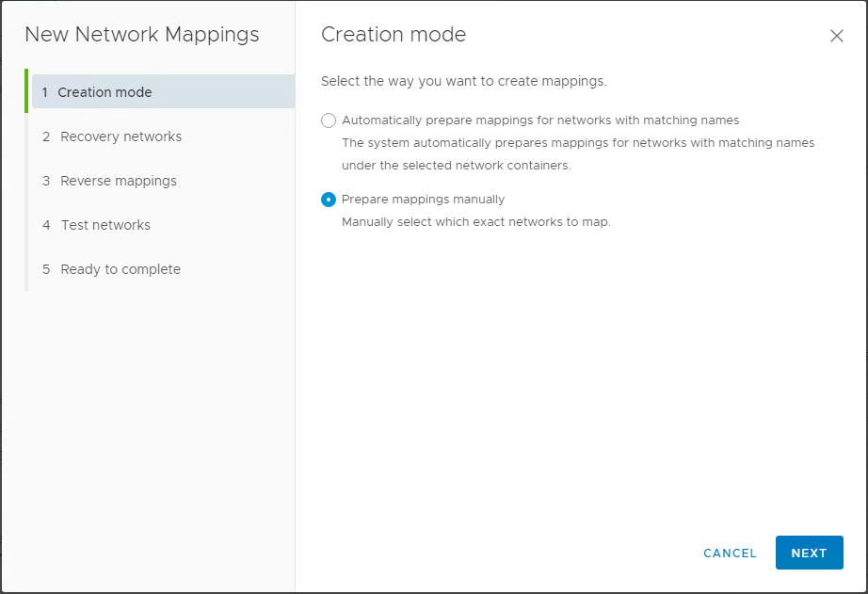Click the 'New Network Mappings' wizard title
The image size is (868, 594).
(x=141, y=35)
